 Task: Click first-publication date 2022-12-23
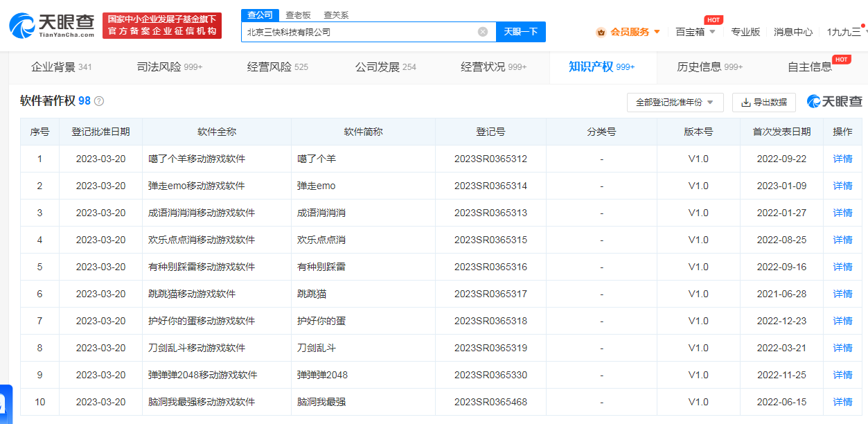(x=781, y=321)
